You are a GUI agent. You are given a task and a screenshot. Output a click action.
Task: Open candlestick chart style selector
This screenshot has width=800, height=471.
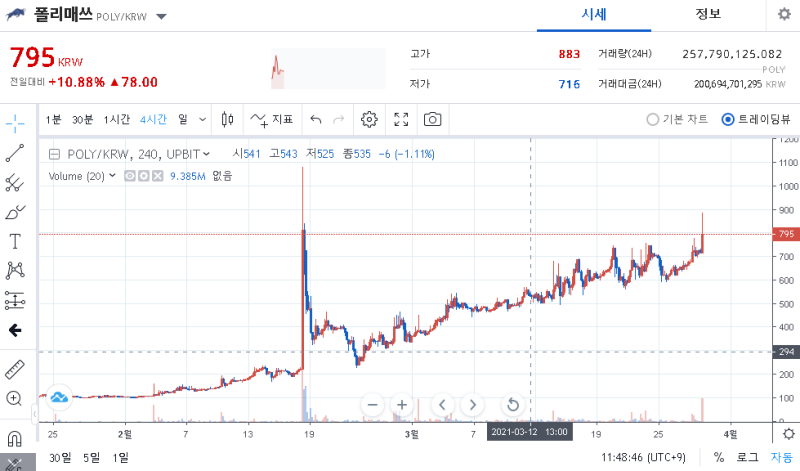pyautogui.click(x=228, y=119)
